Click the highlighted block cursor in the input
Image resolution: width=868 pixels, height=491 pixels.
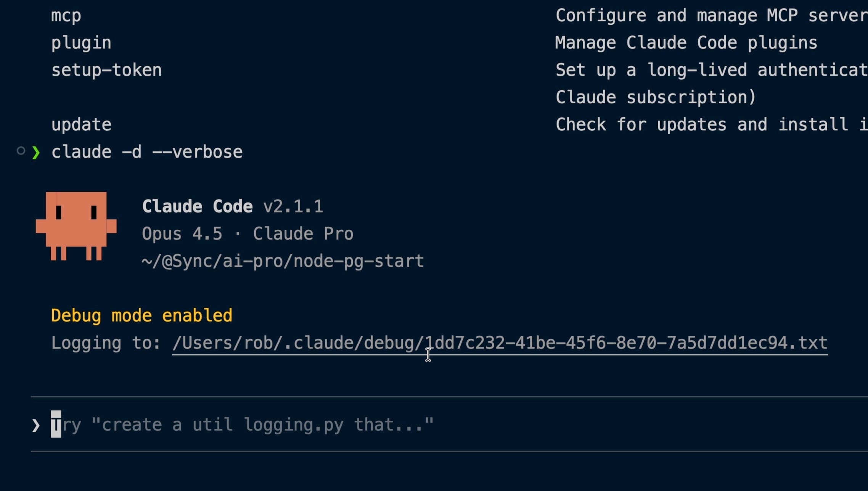[x=56, y=424]
